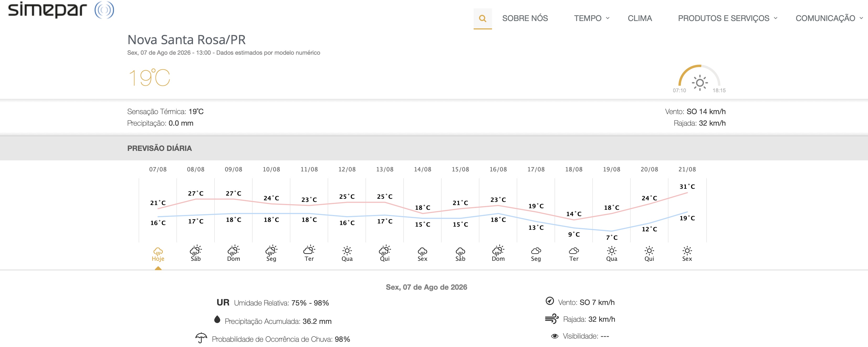Click the sunset time 18:15
Image resolution: width=868 pixels, height=347 pixels.
pos(719,90)
